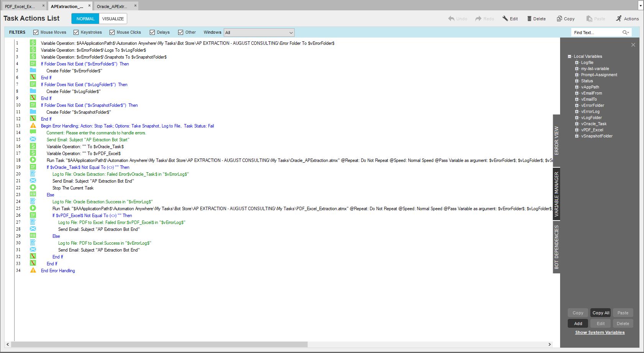
Task: Click the Copy icon in top toolbar
Action: 559,18
